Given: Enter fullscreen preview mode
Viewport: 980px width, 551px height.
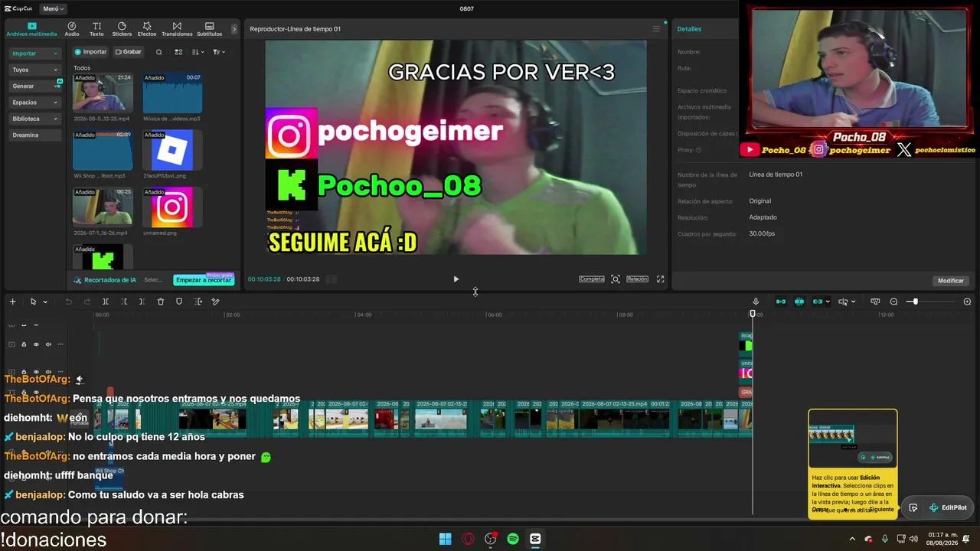Looking at the screenshot, I should (x=661, y=279).
